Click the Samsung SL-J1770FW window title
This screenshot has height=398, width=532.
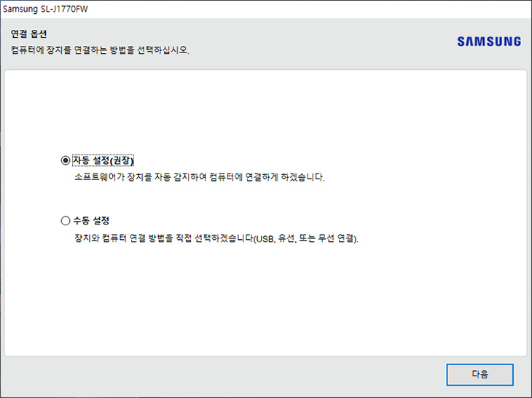[45, 9]
